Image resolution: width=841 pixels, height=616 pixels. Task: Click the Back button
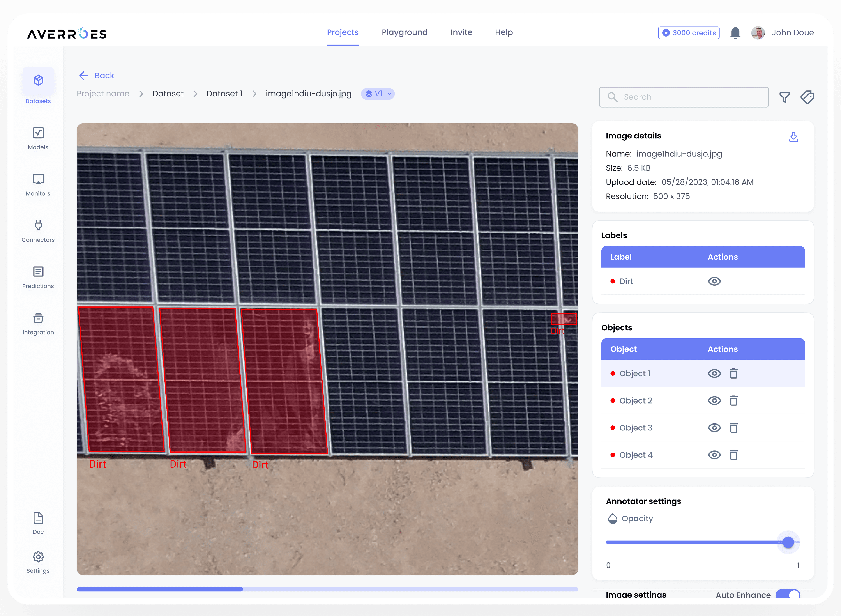pos(96,75)
